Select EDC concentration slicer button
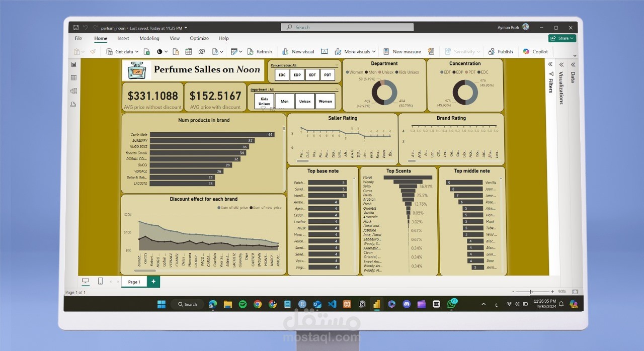 pos(282,75)
